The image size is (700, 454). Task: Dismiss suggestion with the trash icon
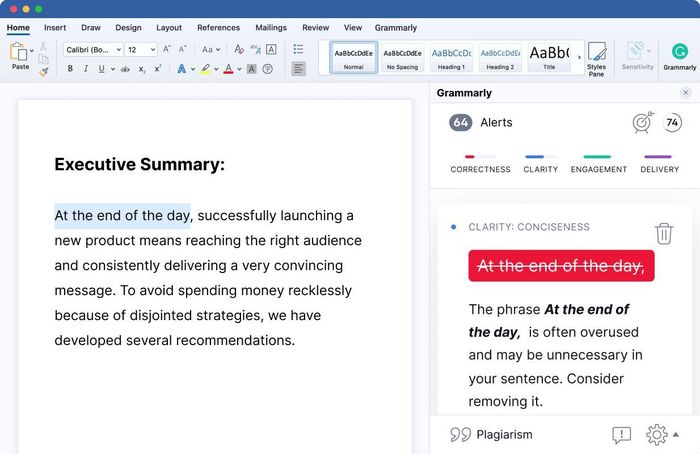coord(664,233)
